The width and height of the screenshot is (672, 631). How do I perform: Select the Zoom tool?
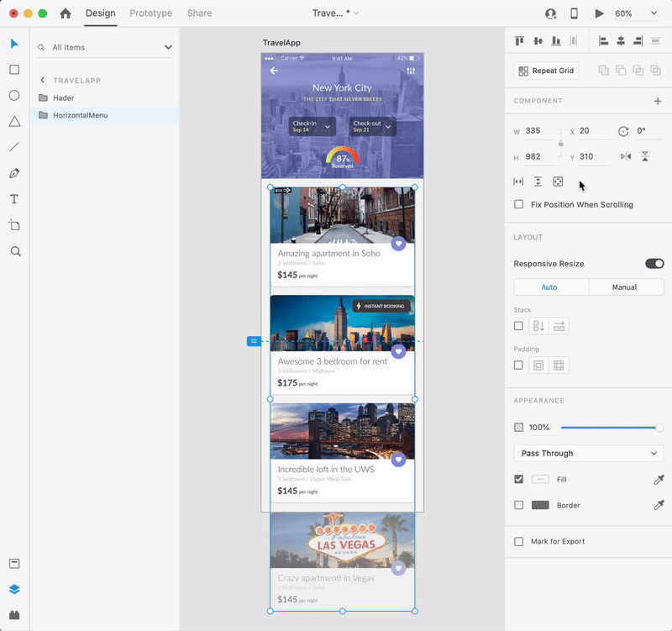pos(14,251)
